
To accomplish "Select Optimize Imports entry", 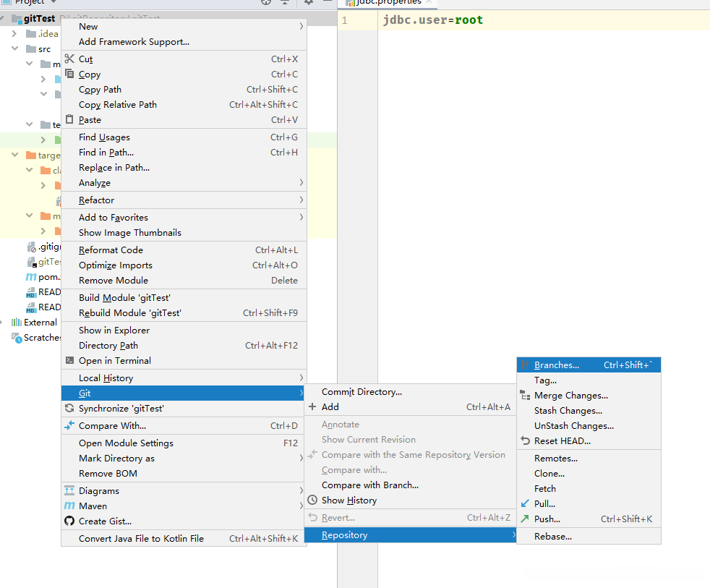I will point(184,265).
